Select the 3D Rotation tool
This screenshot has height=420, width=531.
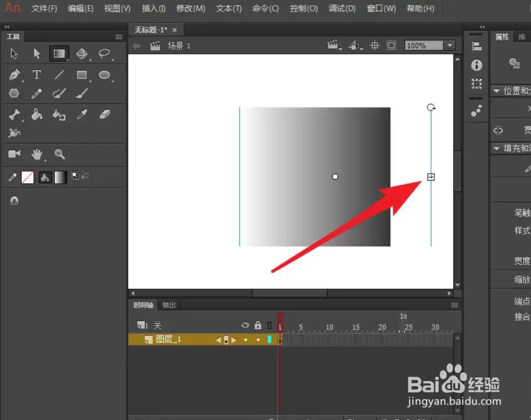(x=82, y=54)
